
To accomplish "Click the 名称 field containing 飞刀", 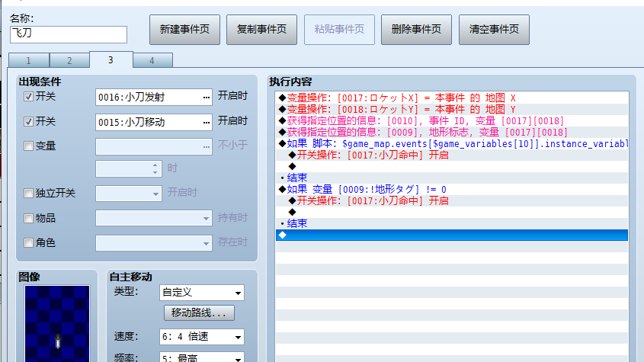I will pos(69,34).
